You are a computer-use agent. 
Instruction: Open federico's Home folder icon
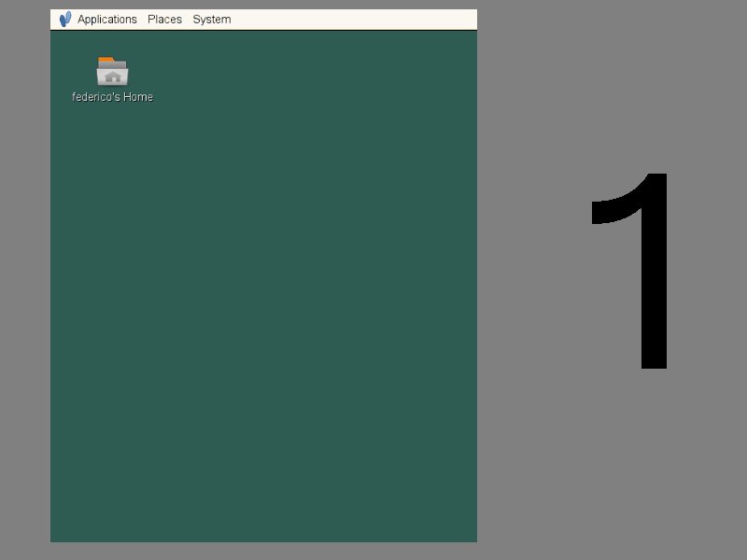point(112,72)
